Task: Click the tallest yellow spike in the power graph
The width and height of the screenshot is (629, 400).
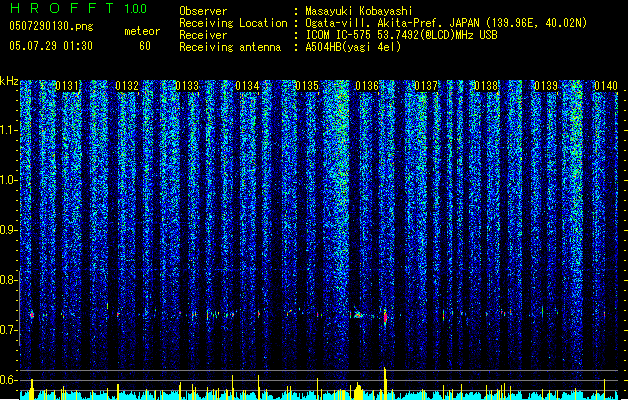Action: pyautogui.click(x=385, y=383)
